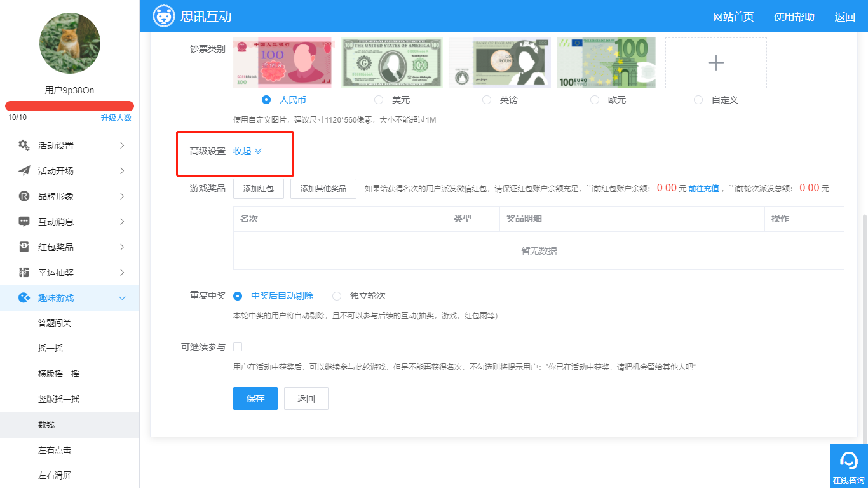Image resolution: width=868 pixels, height=488 pixels.
Task: Click the double-chevron icon next to 收起
Action: [x=258, y=151]
